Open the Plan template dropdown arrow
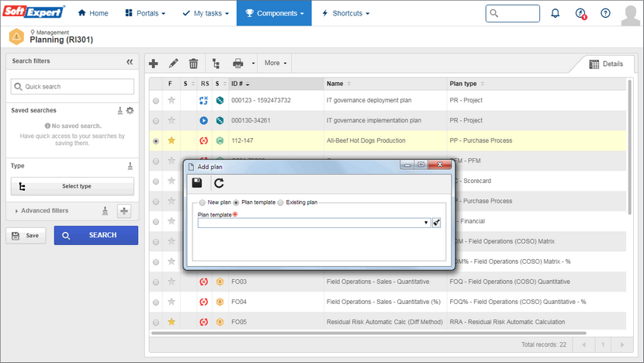The height and width of the screenshot is (363, 644). [x=426, y=223]
